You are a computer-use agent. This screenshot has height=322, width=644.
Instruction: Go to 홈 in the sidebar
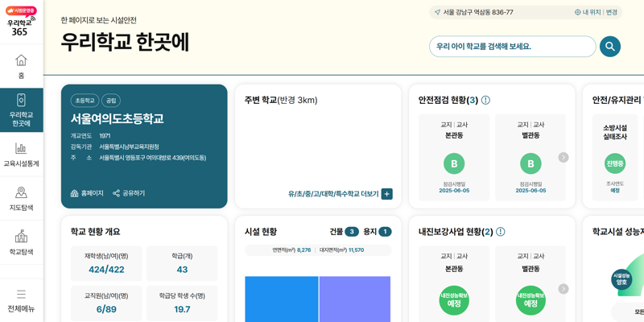pos(21,66)
